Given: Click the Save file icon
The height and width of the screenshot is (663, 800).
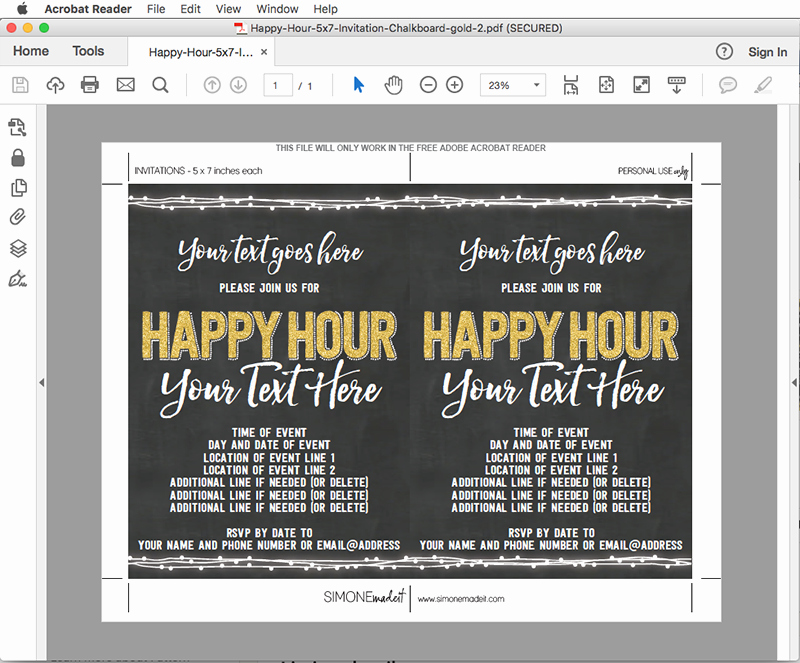Looking at the screenshot, I should [x=20, y=85].
